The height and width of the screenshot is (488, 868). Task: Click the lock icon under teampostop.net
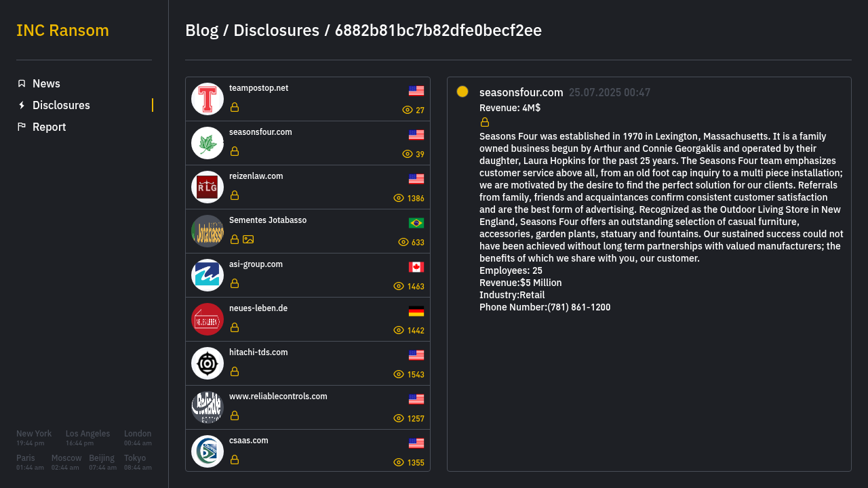[x=235, y=107]
